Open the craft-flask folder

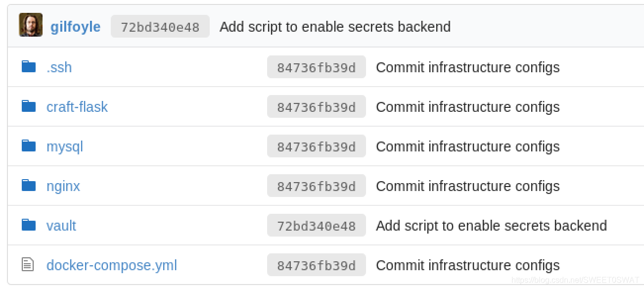coord(77,107)
